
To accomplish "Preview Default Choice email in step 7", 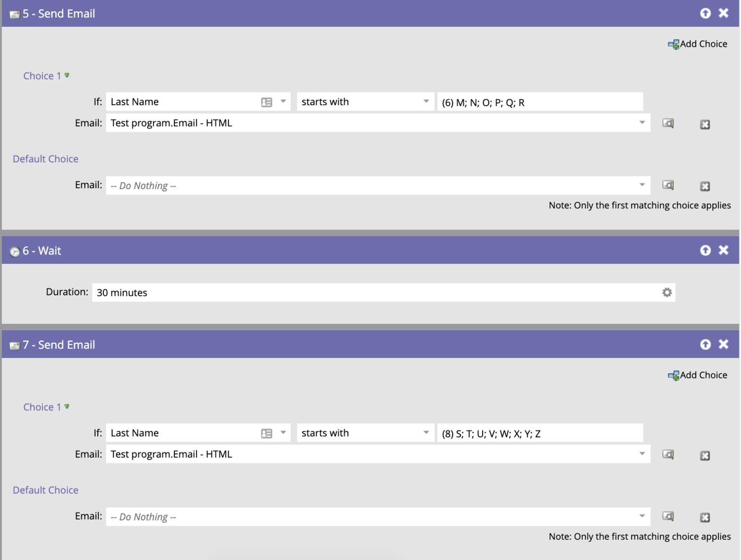I will pos(668,516).
